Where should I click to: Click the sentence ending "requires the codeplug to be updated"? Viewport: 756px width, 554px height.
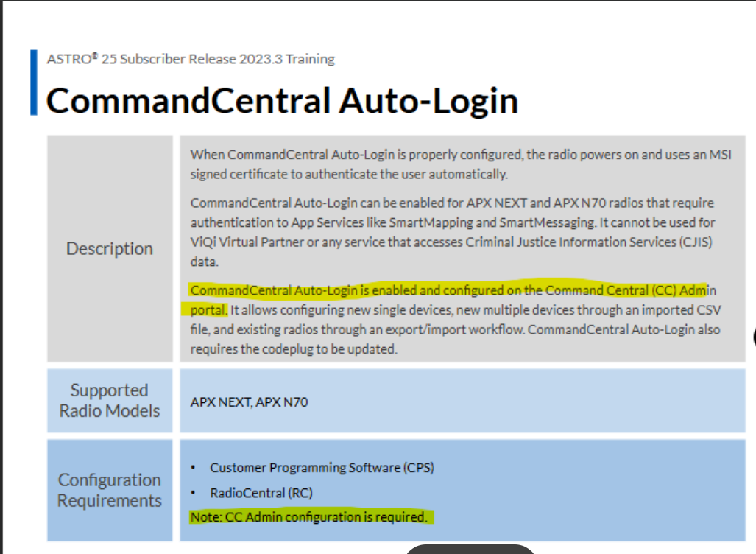pos(455,339)
